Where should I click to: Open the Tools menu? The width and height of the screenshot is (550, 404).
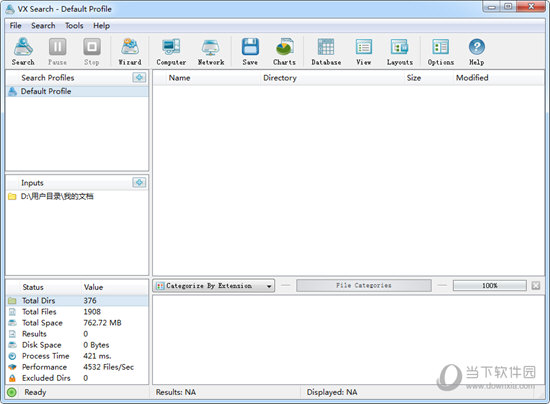tap(74, 26)
